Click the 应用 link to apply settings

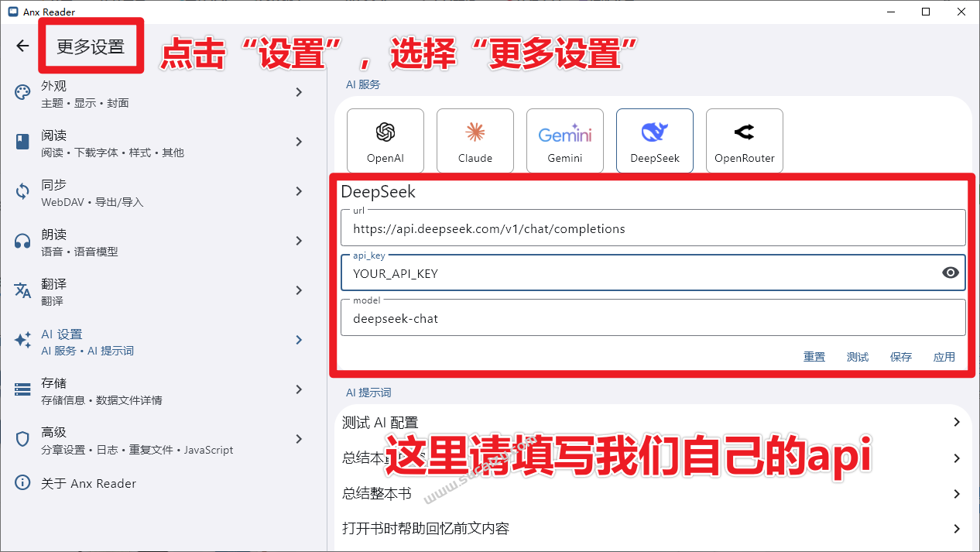tap(944, 356)
